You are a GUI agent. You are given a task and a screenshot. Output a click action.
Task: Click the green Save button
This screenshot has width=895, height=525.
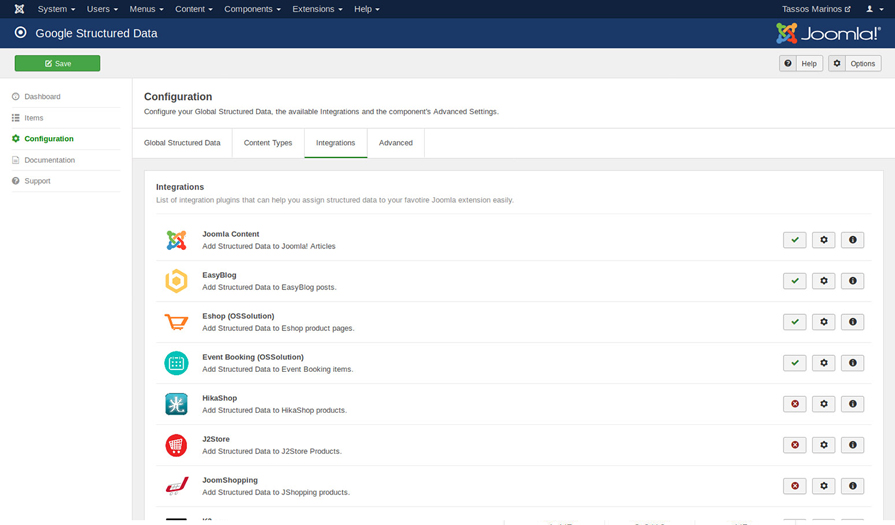tap(57, 63)
